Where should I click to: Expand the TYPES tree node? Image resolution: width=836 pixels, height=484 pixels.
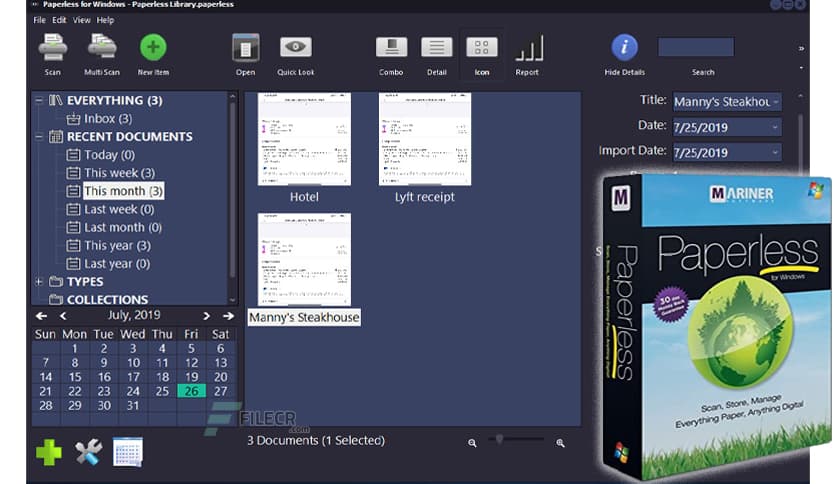coord(39,281)
